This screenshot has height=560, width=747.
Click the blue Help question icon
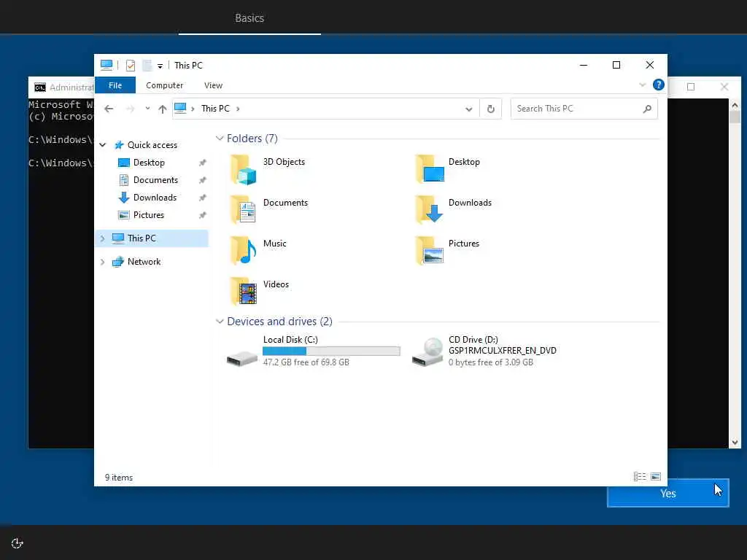pos(659,85)
